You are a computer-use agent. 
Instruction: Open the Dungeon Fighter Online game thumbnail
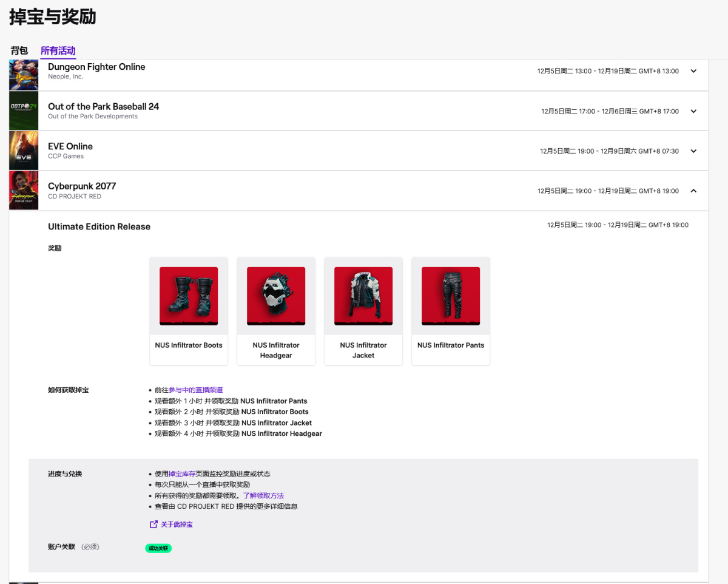pos(24,75)
